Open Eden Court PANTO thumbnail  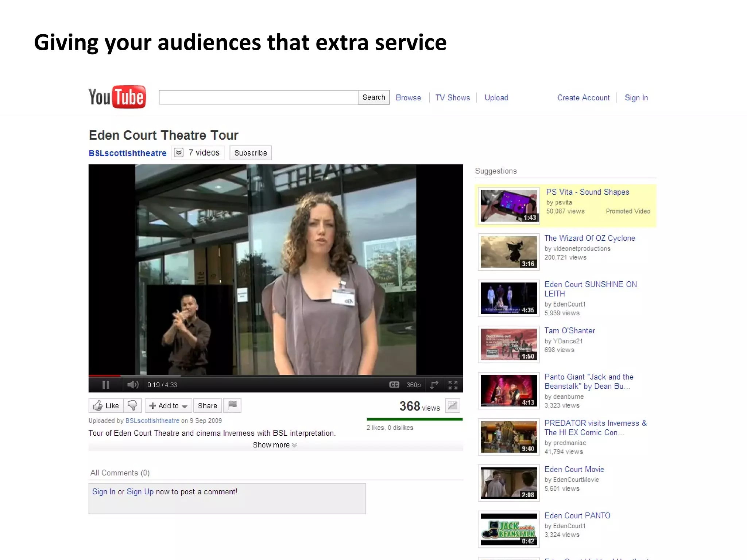pyautogui.click(x=509, y=529)
